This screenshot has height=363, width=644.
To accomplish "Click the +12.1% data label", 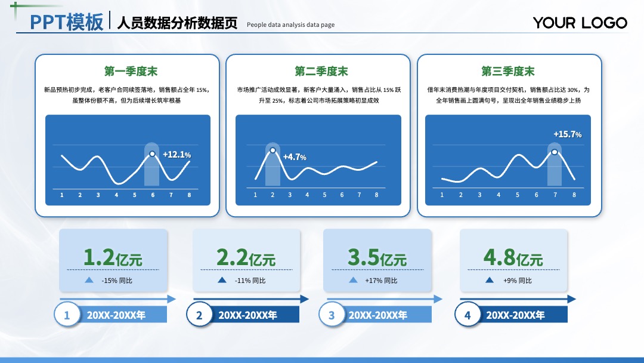I will tap(177, 155).
